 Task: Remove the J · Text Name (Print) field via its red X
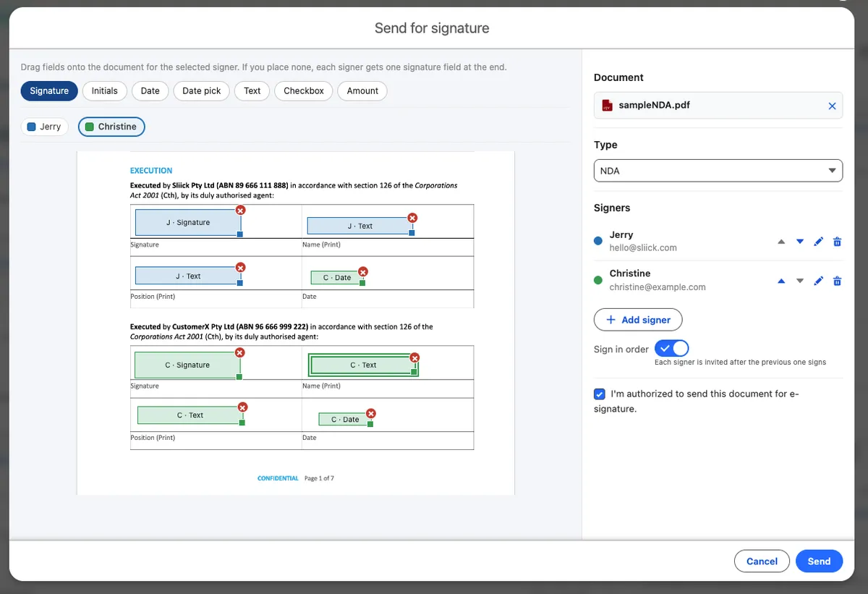tap(412, 218)
